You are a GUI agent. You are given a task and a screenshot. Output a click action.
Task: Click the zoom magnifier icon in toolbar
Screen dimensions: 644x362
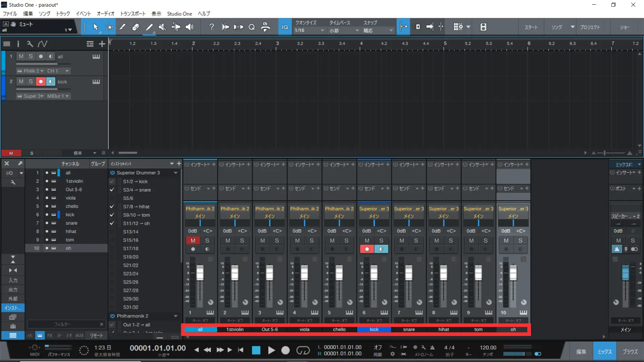[252, 27]
